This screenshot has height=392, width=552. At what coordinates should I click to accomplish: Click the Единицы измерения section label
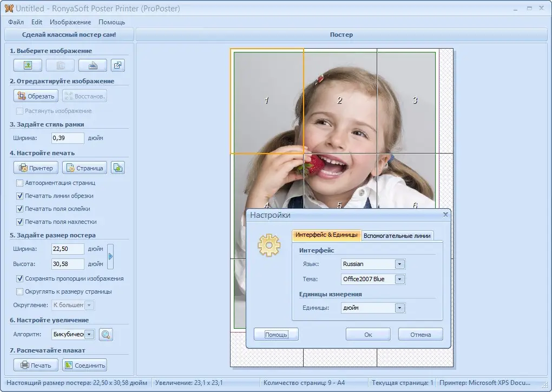330,294
